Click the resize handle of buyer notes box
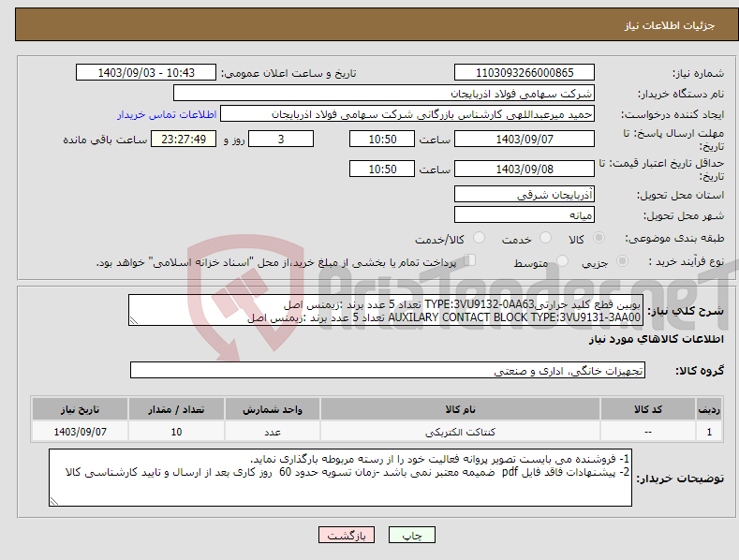 tap(54, 501)
